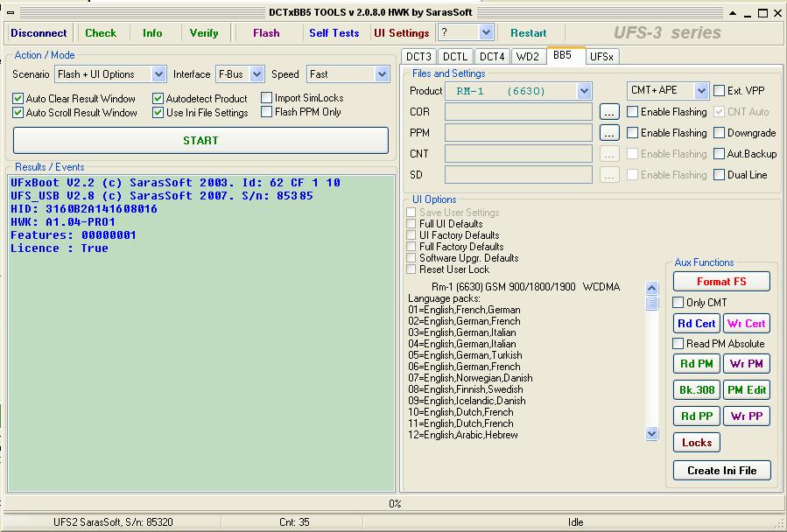Image resolution: width=787 pixels, height=532 pixels.
Task: Switch to the DCTL tab
Action: (x=455, y=57)
